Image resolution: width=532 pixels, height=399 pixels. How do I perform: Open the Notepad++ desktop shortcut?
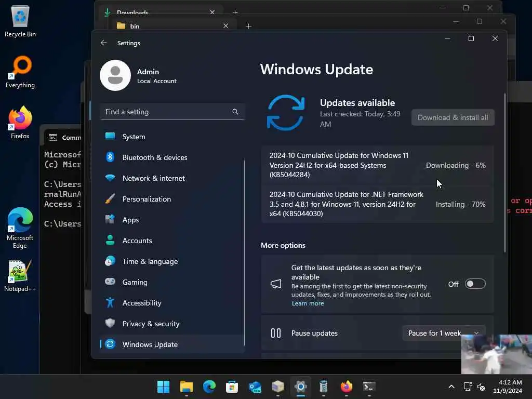pyautogui.click(x=20, y=275)
